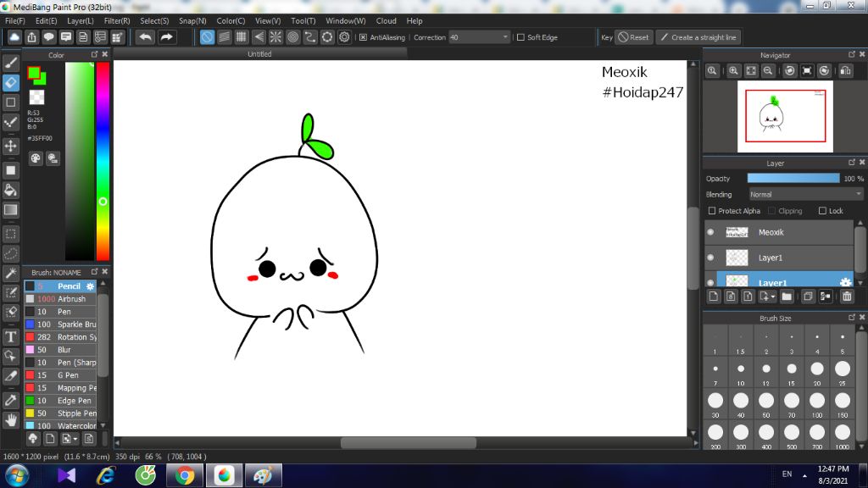Toggle the AntiAliasing checkbox
This screenshot has height=488, width=868.
(x=363, y=37)
